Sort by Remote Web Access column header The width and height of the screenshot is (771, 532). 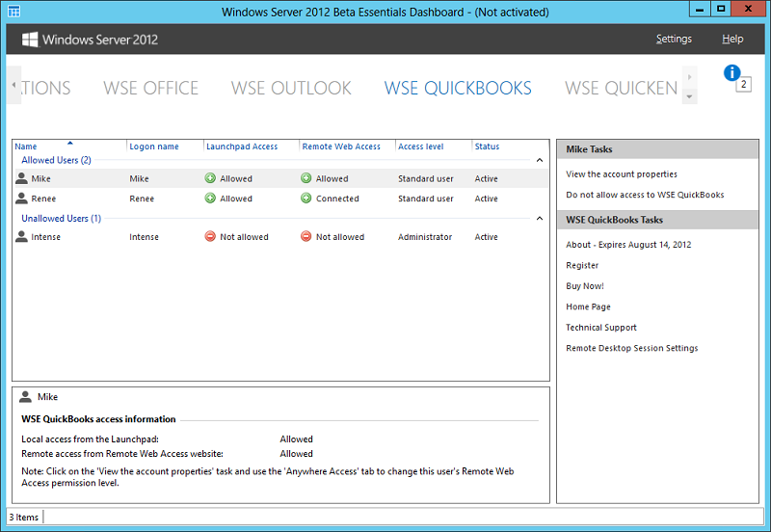click(x=341, y=146)
